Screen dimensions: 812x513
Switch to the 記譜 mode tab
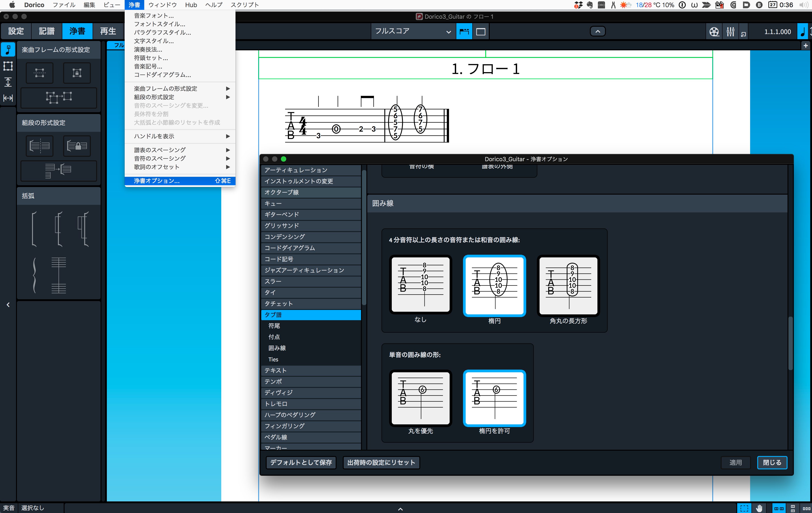[47, 31]
